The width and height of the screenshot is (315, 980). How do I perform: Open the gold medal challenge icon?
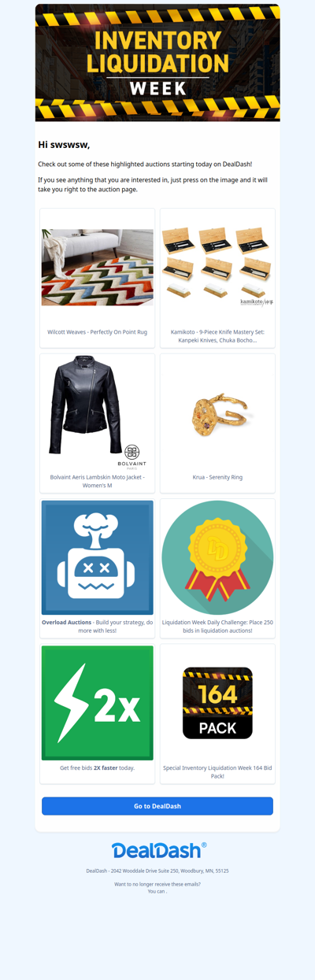[217, 557]
